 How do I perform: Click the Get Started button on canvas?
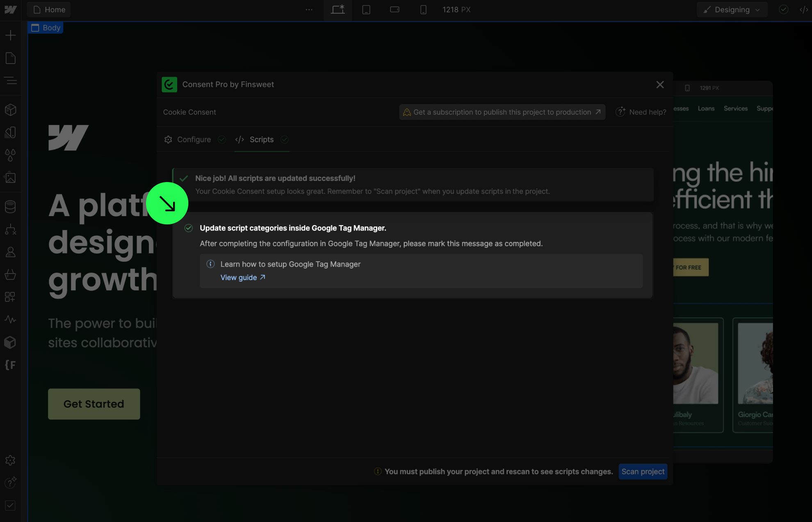pos(94,404)
